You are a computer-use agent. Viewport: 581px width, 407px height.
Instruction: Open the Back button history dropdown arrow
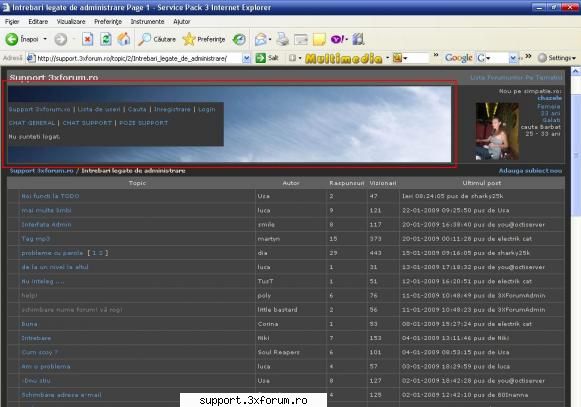pos(45,39)
